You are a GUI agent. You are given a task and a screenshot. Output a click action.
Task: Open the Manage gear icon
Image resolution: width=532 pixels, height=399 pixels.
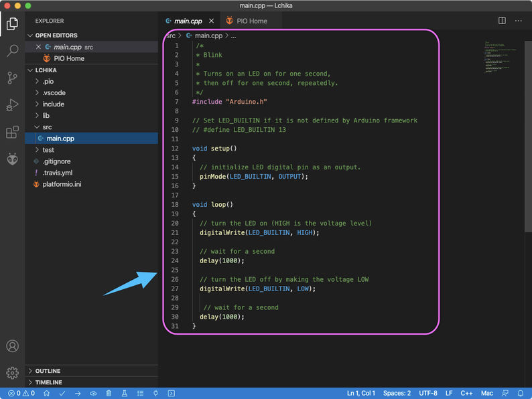12,373
